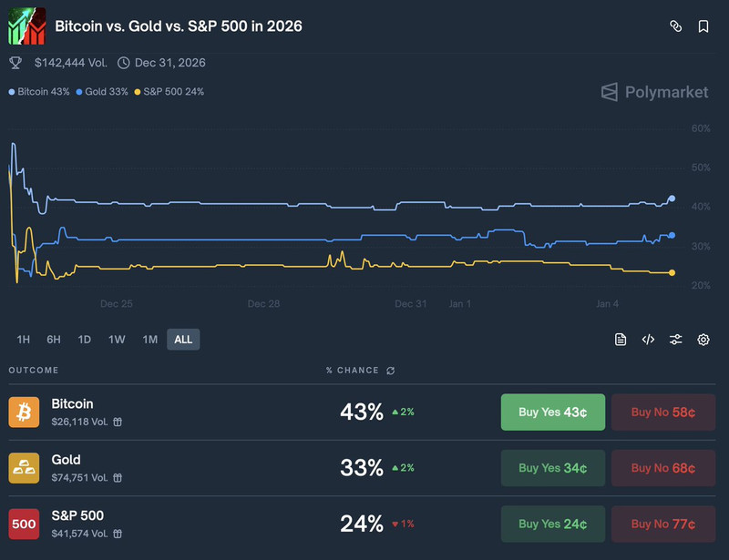Click the market thumbnail image

pos(26,26)
